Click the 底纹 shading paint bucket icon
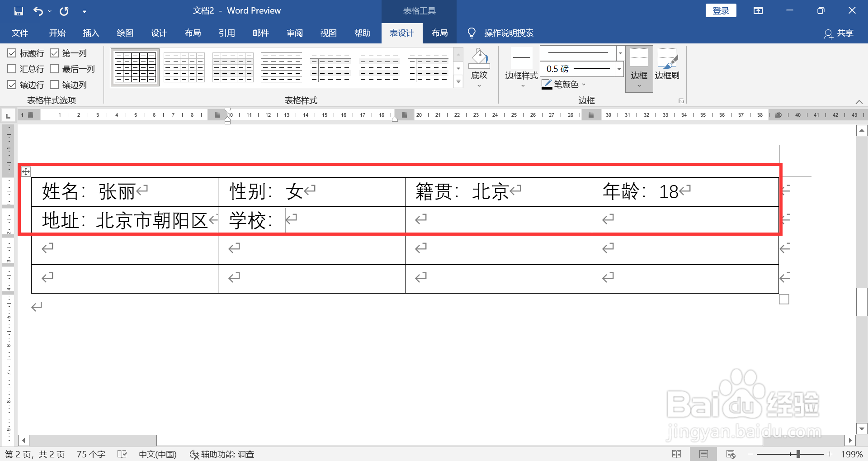Screen dimensions: 868x461 479,58
